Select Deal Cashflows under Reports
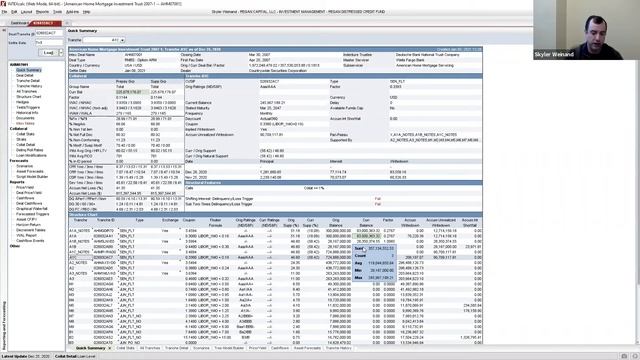 [29, 203]
